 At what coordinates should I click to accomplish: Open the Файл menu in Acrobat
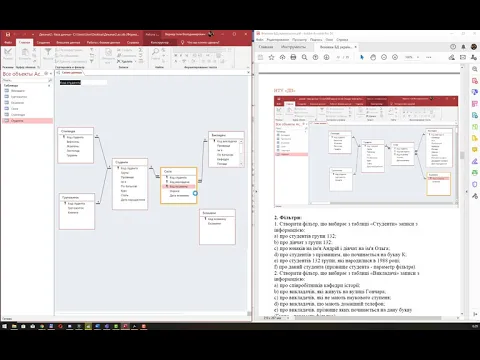click(x=260, y=40)
